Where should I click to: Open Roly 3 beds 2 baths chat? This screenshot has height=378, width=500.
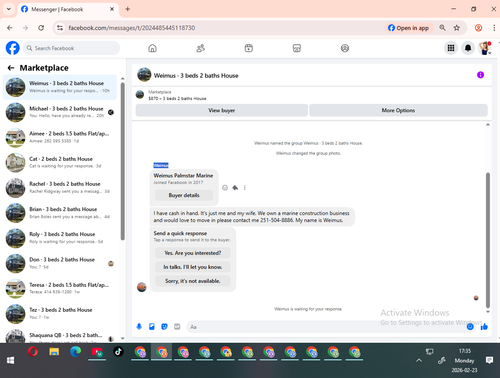click(60, 238)
